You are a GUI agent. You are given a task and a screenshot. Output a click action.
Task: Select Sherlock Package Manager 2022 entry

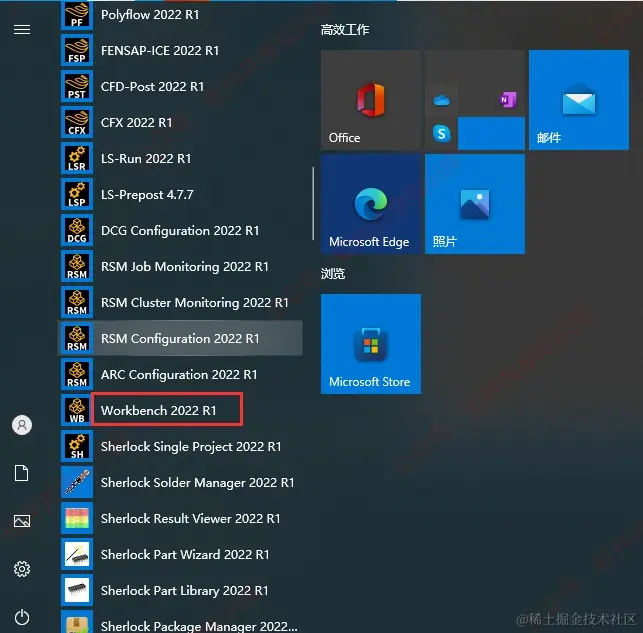point(199,626)
